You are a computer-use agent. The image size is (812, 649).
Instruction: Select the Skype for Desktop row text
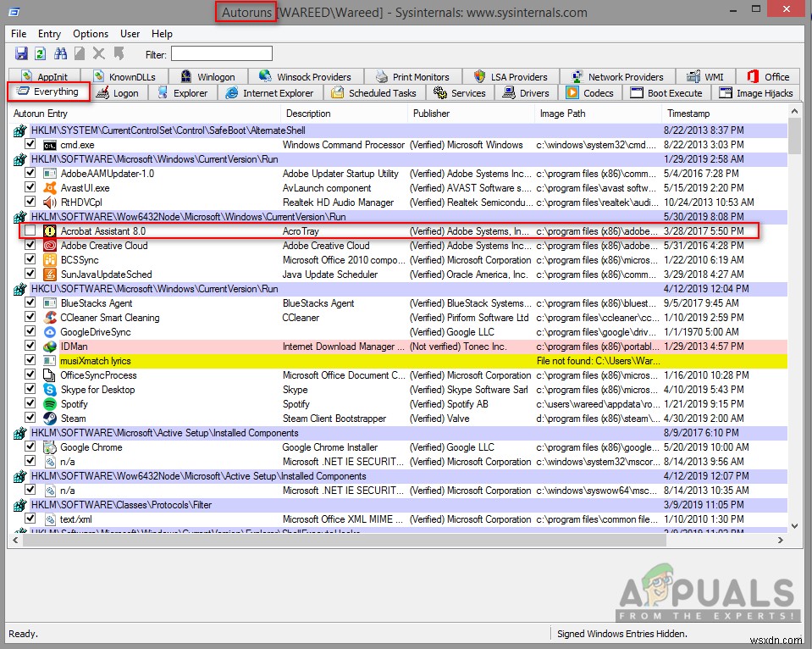click(97, 389)
